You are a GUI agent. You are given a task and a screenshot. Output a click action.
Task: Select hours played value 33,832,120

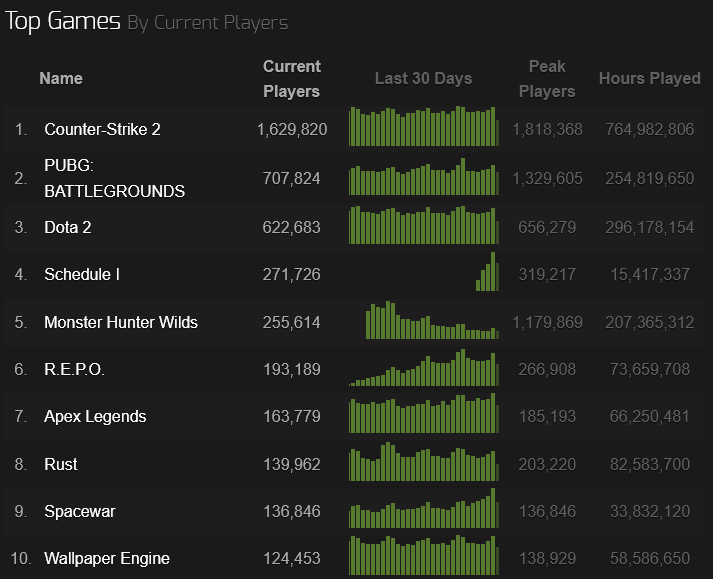650,512
